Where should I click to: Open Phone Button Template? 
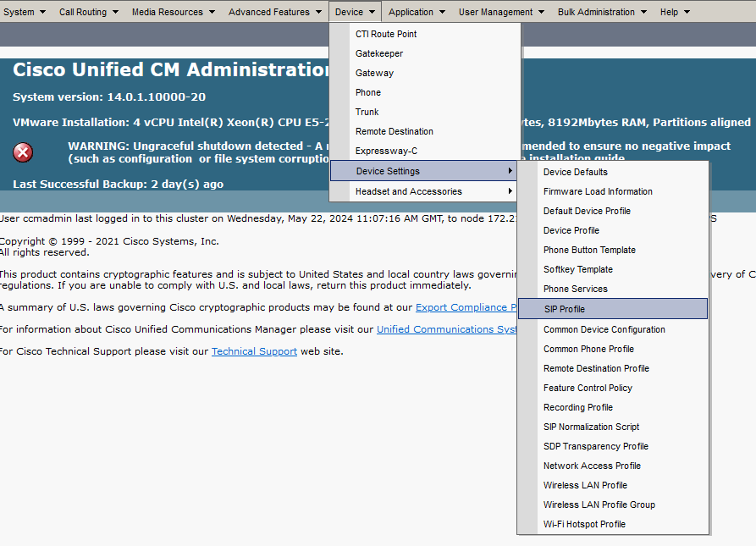(613, 250)
